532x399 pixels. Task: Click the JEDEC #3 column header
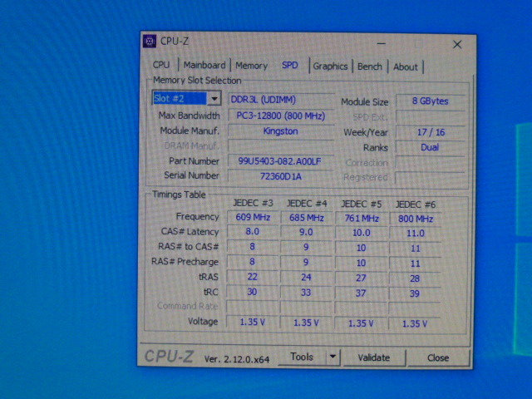pyautogui.click(x=253, y=203)
